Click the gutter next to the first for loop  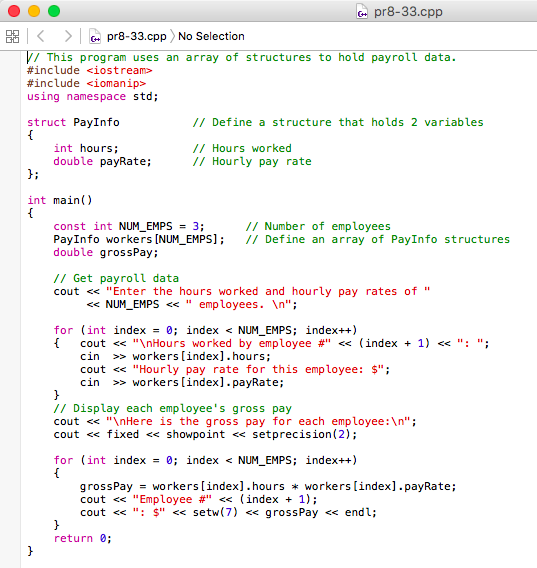10,330
